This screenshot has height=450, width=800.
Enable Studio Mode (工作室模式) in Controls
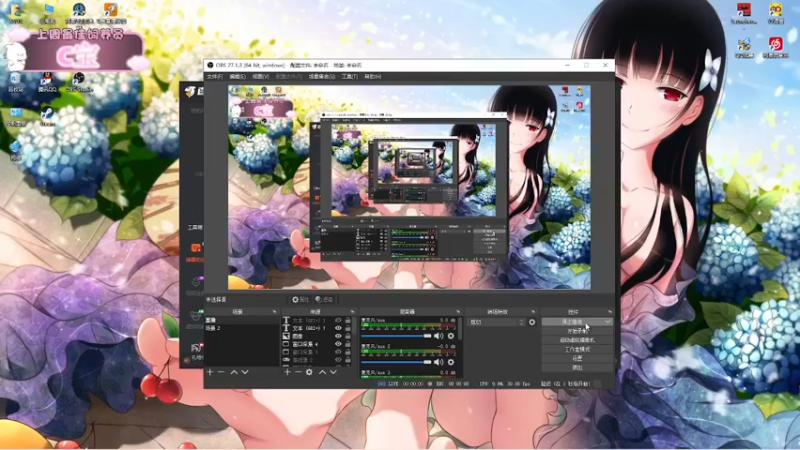pyautogui.click(x=577, y=349)
